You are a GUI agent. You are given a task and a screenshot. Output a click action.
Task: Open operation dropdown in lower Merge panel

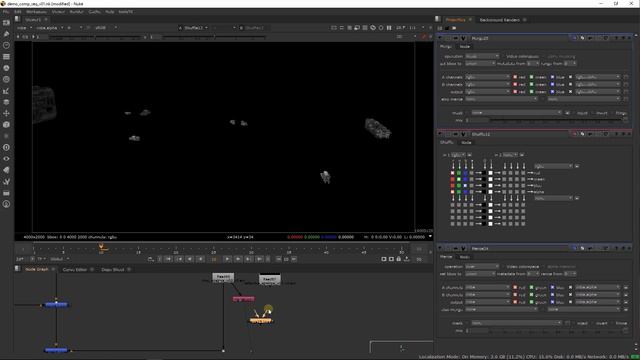[x=482, y=267]
